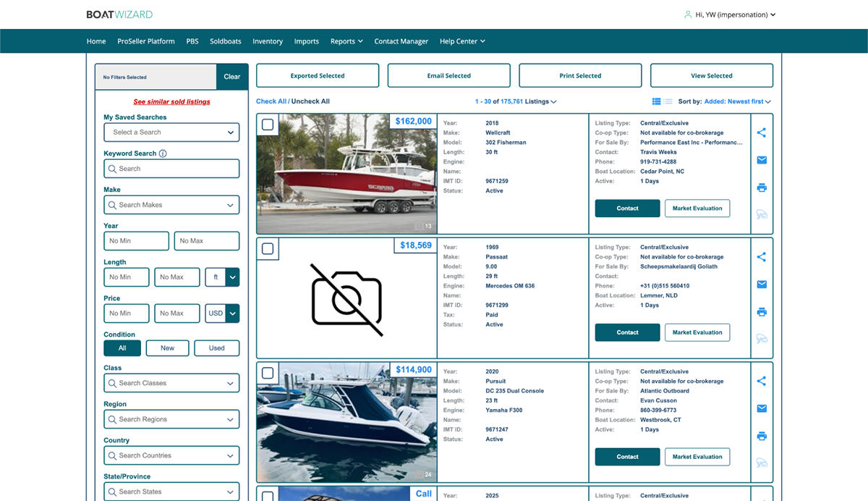
Task: Click the Check All link
Action: click(x=271, y=101)
